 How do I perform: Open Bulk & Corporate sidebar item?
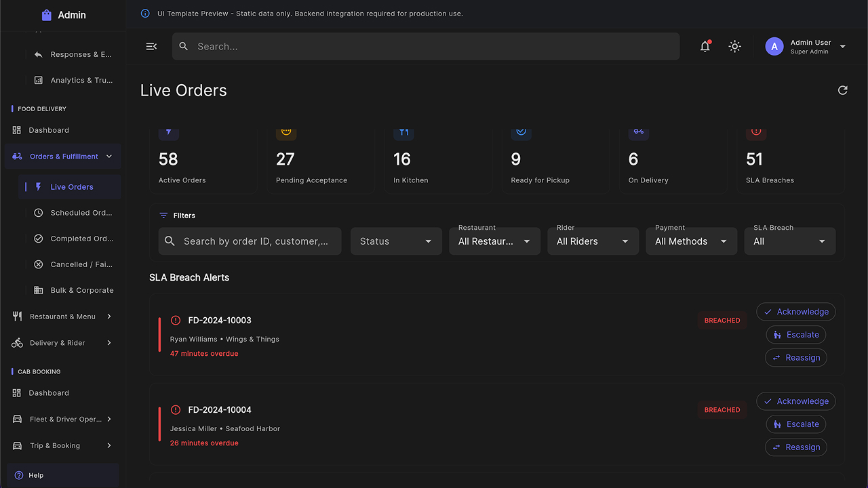pos(71,290)
